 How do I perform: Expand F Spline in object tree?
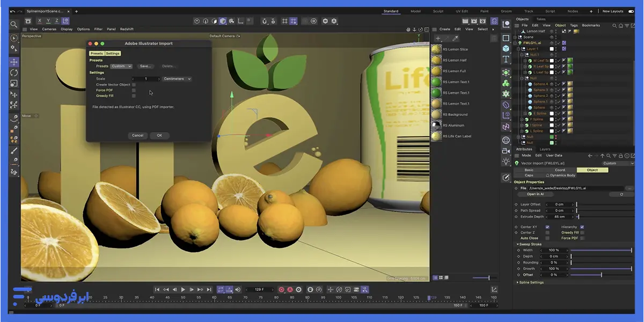point(522,119)
